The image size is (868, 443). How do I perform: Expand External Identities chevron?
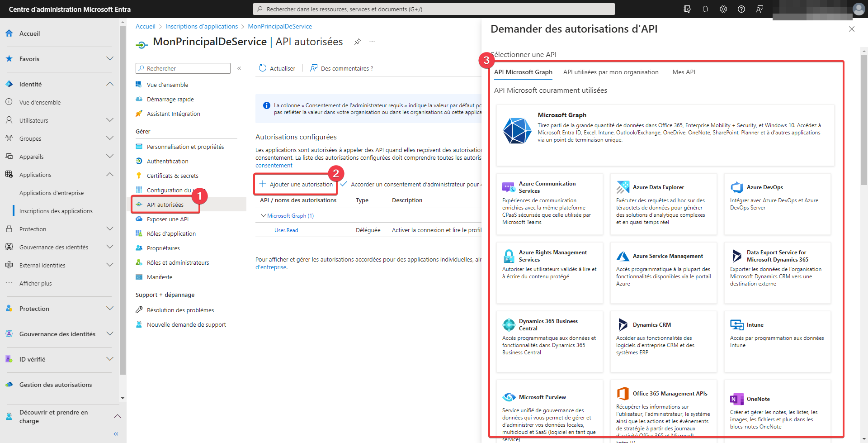tap(109, 265)
